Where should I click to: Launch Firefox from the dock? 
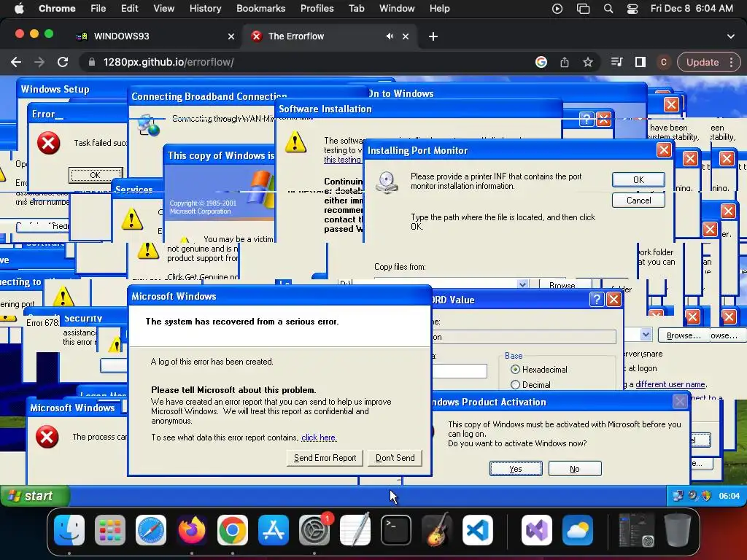(x=192, y=530)
